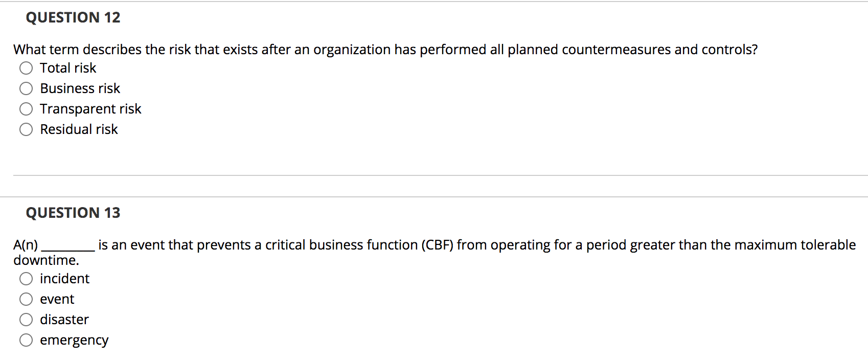This screenshot has width=868, height=361.
Task: Click the incident label text
Action: pos(65,278)
